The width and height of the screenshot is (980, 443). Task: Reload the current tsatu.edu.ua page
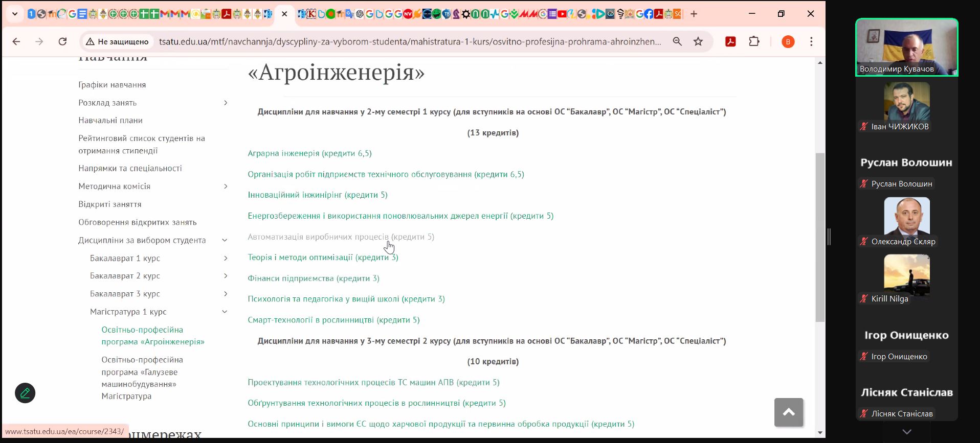tap(62, 41)
